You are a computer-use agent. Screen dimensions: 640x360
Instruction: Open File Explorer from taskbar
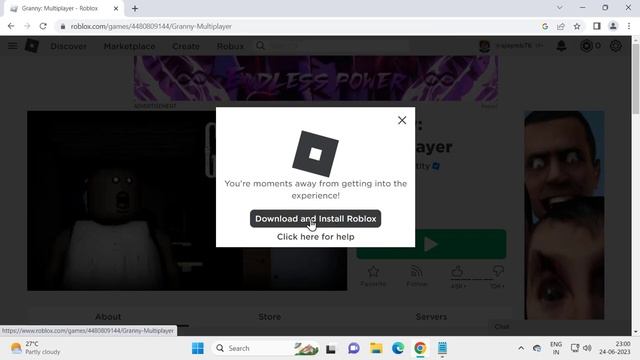(376, 348)
